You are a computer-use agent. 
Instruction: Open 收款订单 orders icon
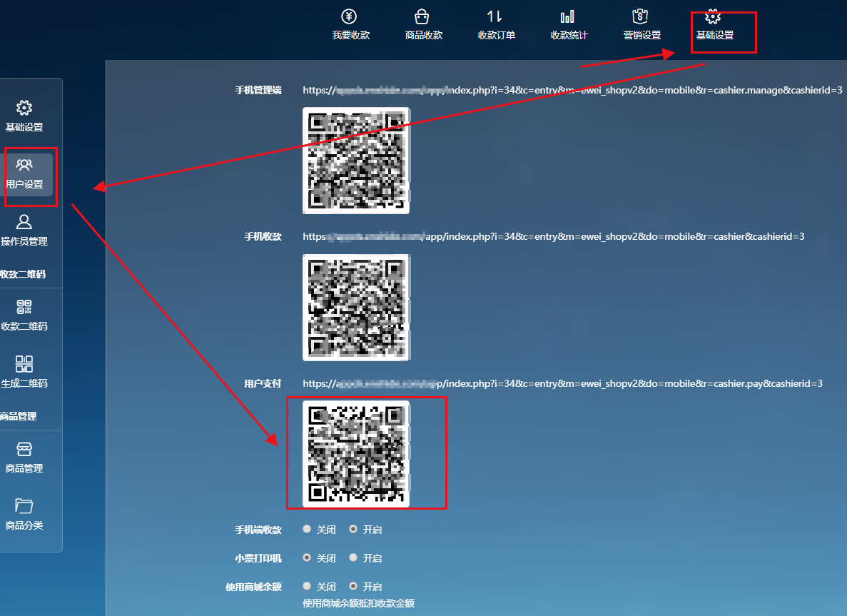coord(495,17)
